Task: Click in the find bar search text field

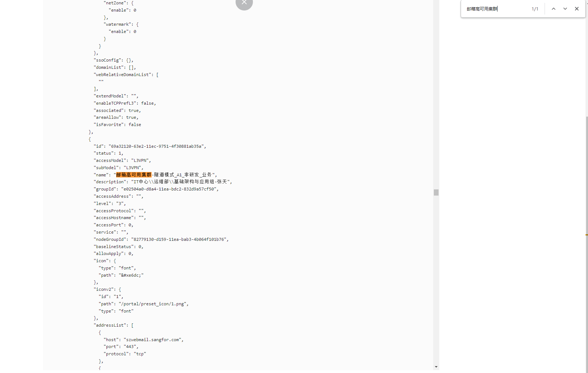Action: 496,9
